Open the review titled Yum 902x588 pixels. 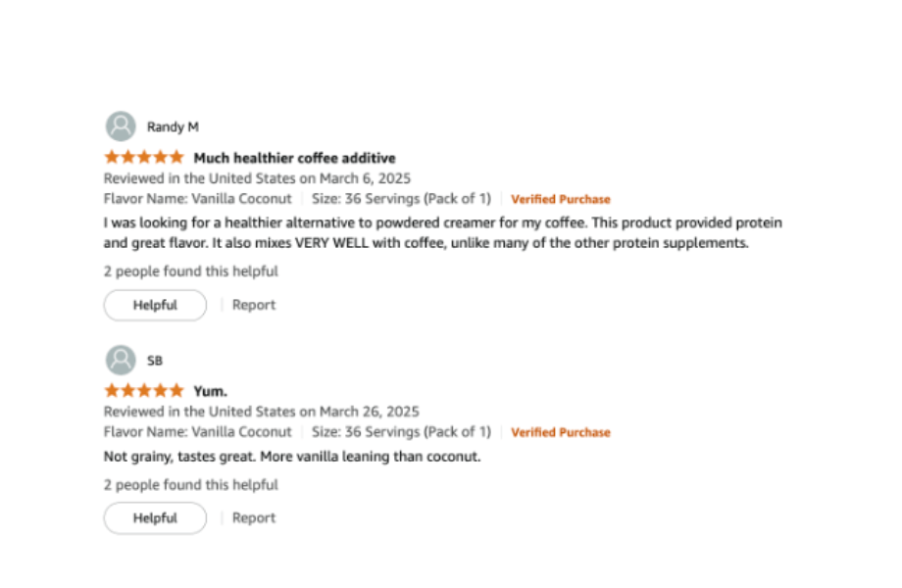209,390
